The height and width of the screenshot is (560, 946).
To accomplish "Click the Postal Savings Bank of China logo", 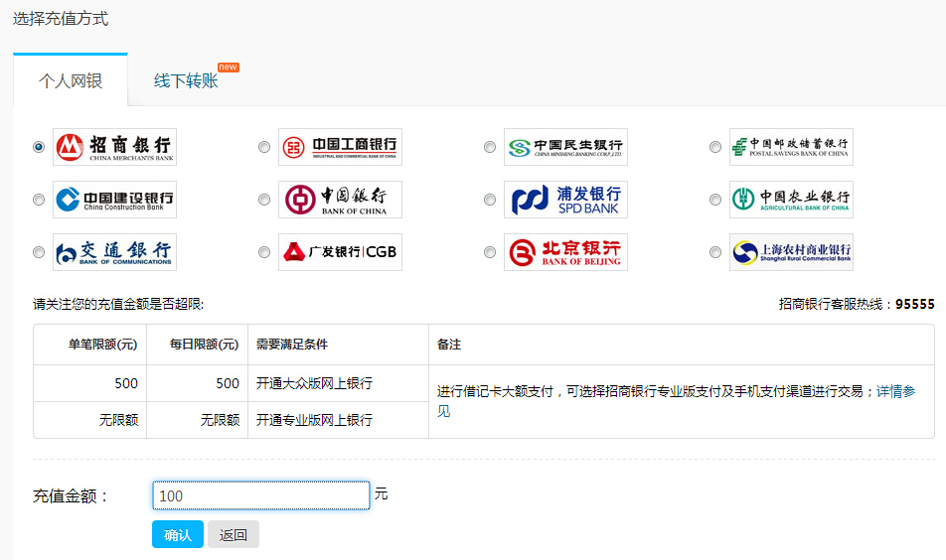I will point(792,147).
